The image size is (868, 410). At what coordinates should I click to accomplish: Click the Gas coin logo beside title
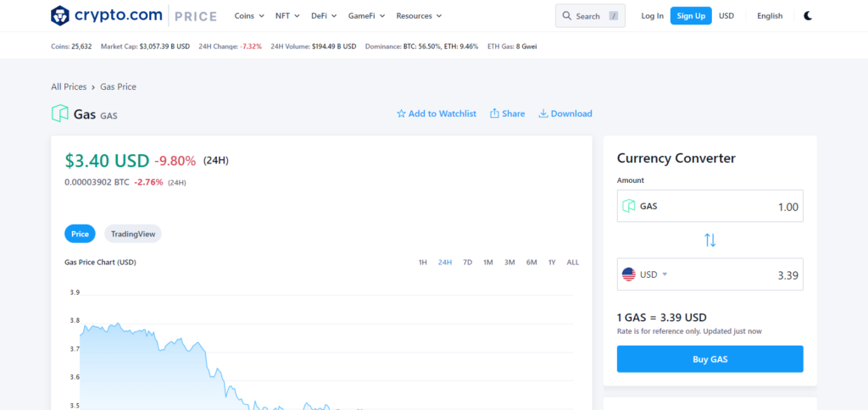click(60, 114)
